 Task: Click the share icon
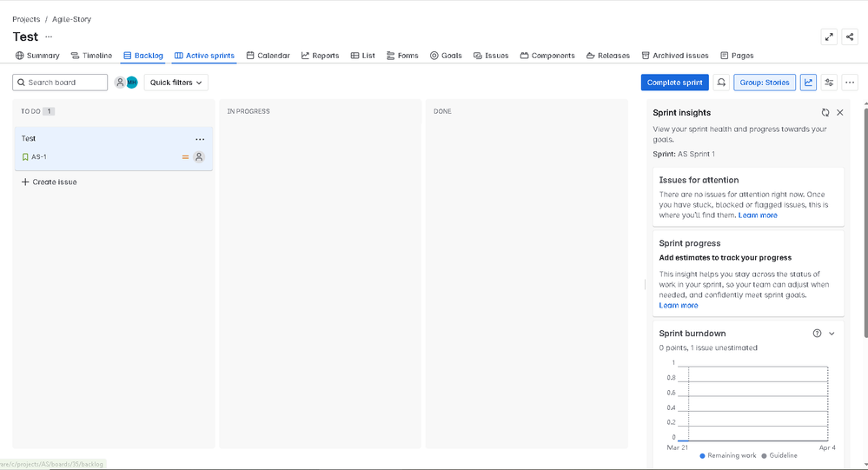(x=850, y=37)
